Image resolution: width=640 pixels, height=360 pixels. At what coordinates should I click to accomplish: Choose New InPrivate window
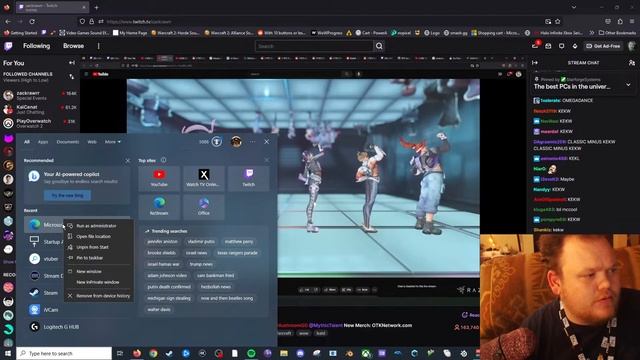[98, 282]
